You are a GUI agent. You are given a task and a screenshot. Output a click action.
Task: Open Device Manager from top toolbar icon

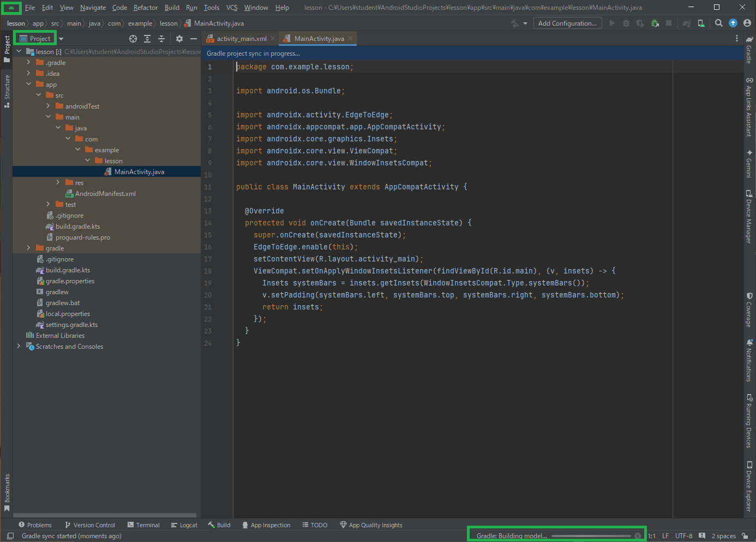click(x=701, y=23)
